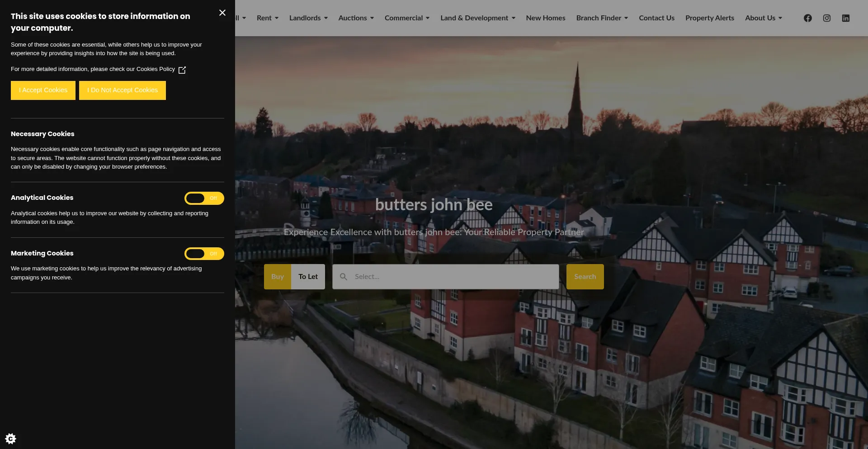Image resolution: width=868 pixels, height=449 pixels.
Task: Open the About Us dropdown
Action: click(x=763, y=18)
